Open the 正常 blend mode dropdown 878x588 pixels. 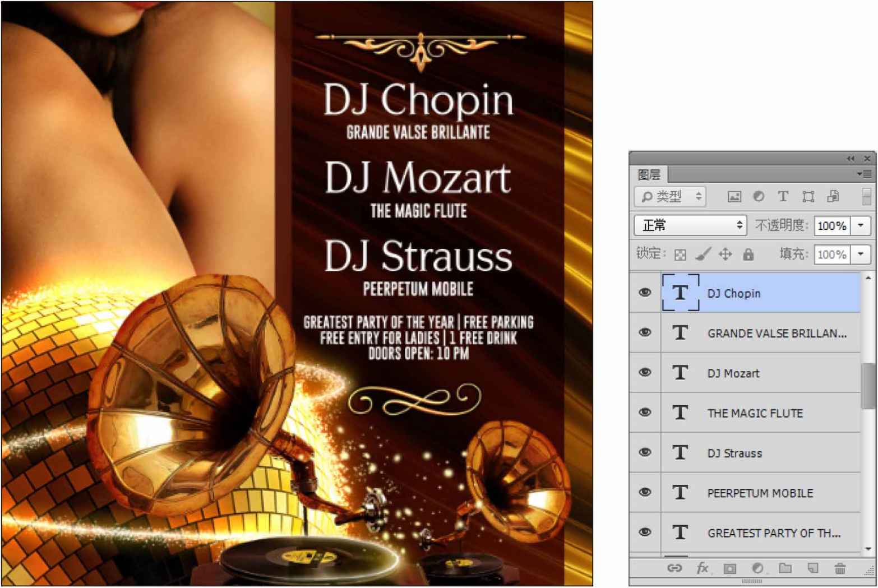click(690, 225)
